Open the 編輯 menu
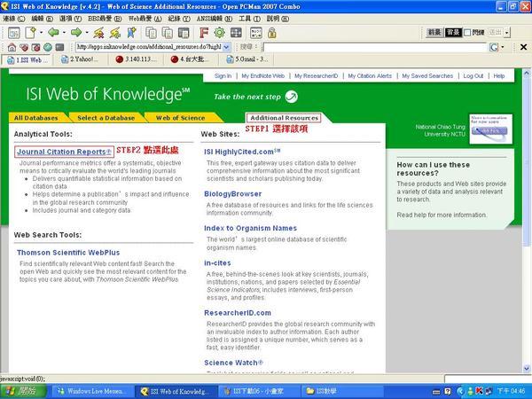The width and height of the screenshot is (532, 399). (x=42, y=19)
